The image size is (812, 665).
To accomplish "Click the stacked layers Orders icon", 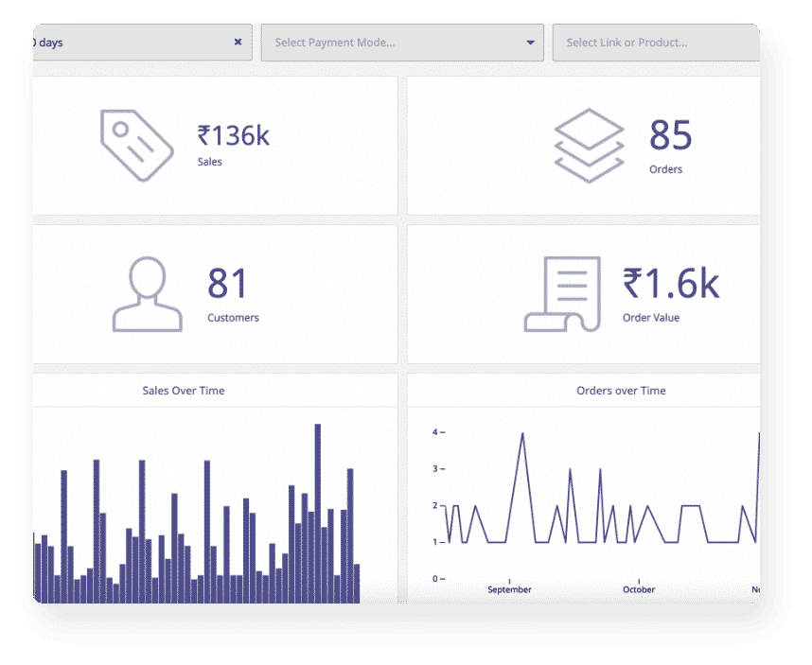I will tap(589, 145).
